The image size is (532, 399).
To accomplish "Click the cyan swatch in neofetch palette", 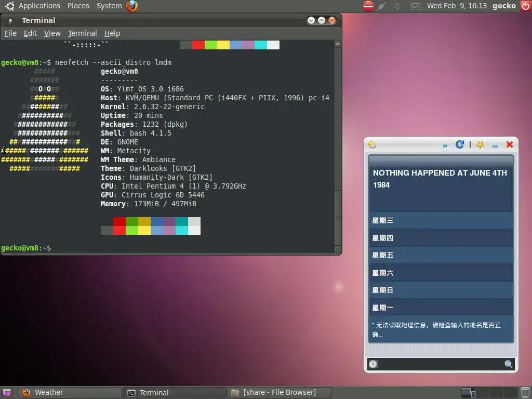I will point(181,226).
